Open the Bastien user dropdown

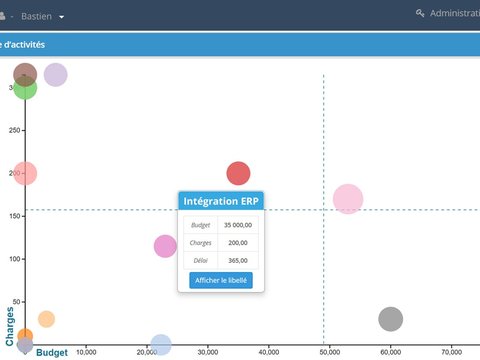point(42,16)
